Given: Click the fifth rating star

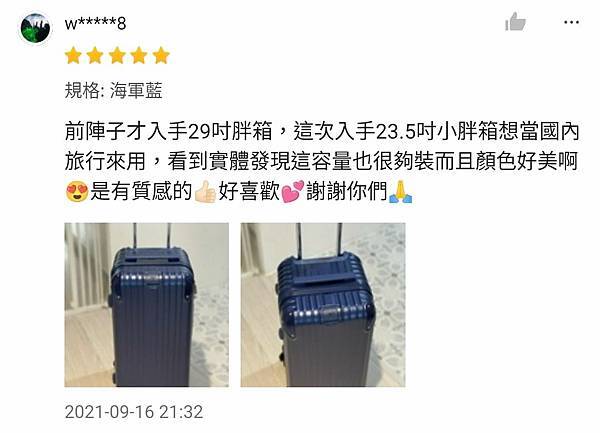Looking at the screenshot, I should (161, 55).
